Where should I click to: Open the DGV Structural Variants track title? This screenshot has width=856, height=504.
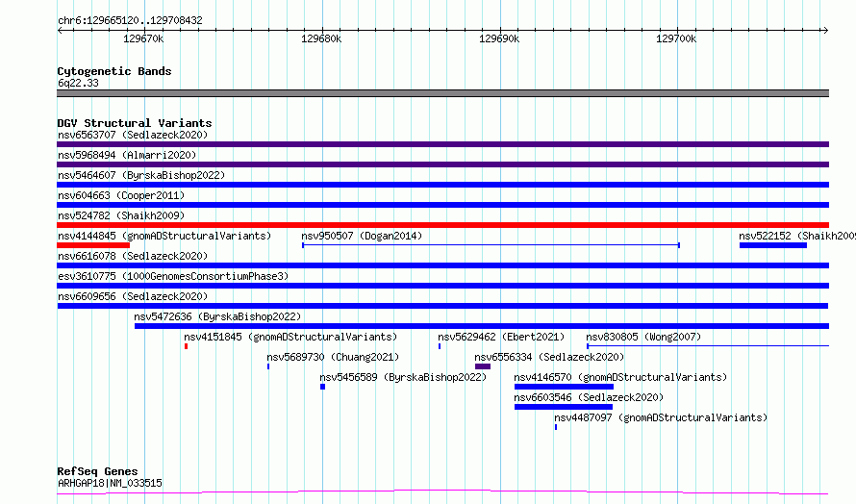coord(135,123)
